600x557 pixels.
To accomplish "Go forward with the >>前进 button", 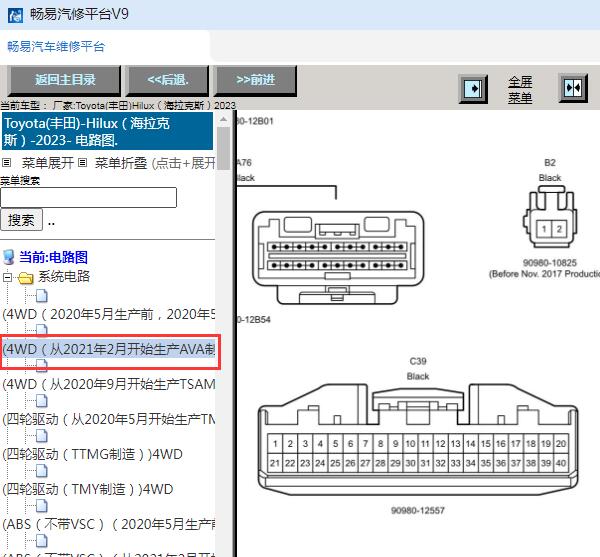I will click(255, 80).
